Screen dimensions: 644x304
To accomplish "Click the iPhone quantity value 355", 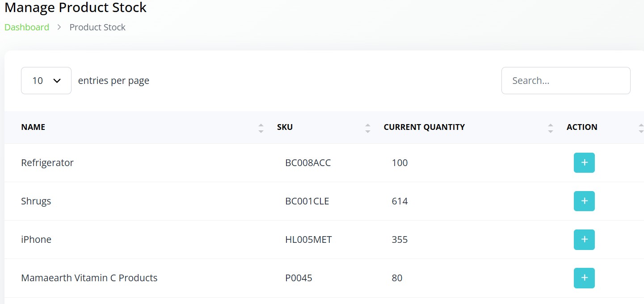I will pos(400,240).
